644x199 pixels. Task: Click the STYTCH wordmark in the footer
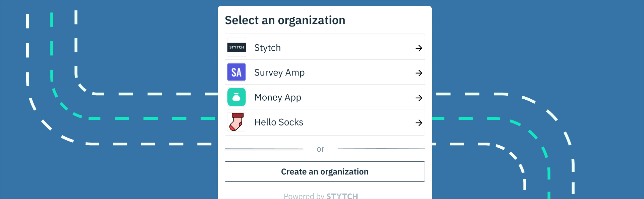click(x=342, y=196)
